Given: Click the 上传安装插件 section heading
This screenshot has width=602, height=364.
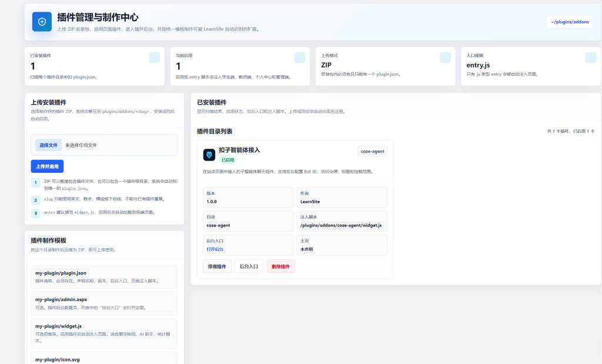Looking at the screenshot, I should (x=48, y=102).
